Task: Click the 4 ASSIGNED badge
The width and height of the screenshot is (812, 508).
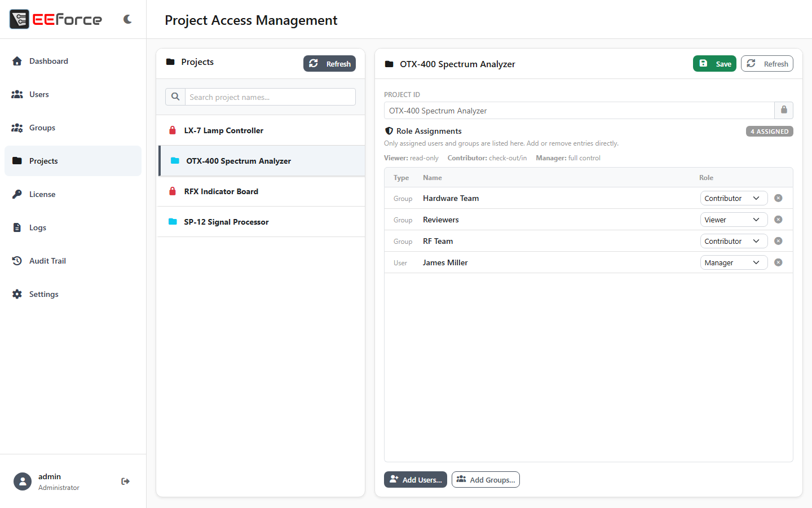Action: point(769,131)
